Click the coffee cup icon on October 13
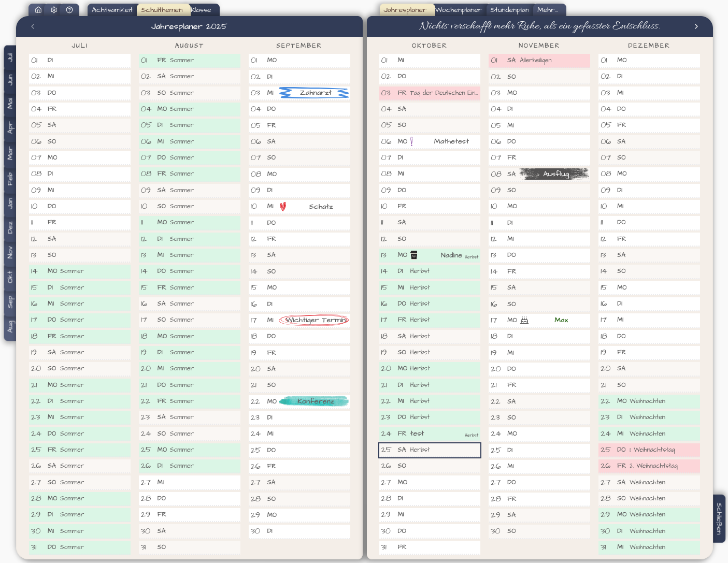Viewport: 728px width, 563px height. (414, 255)
